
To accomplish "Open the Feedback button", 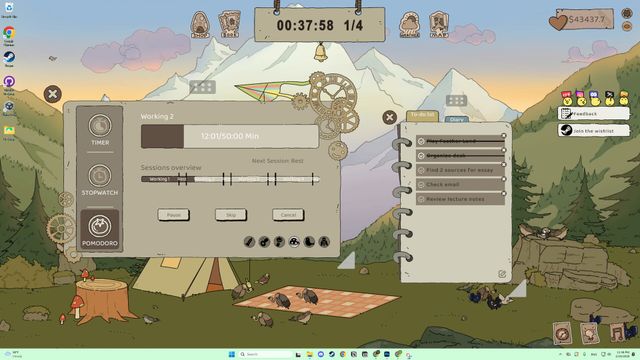I will [x=593, y=113].
